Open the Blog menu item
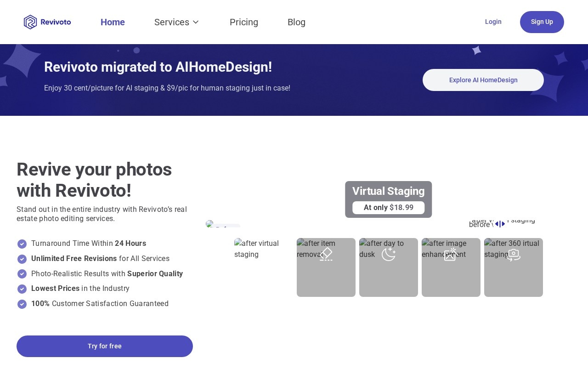 (296, 22)
